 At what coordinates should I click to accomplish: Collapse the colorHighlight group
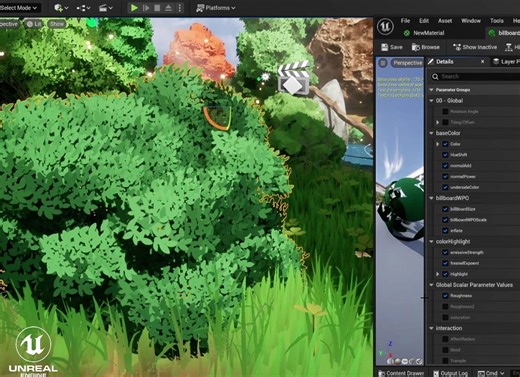point(431,241)
